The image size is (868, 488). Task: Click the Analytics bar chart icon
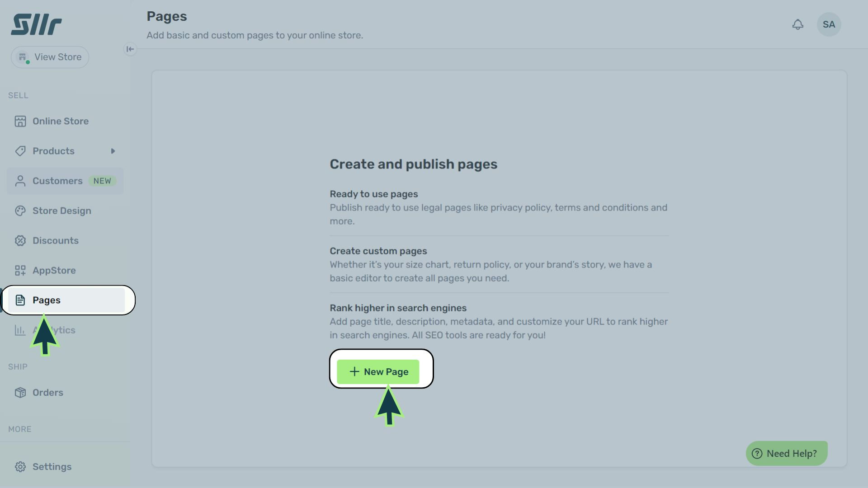pos(20,330)
